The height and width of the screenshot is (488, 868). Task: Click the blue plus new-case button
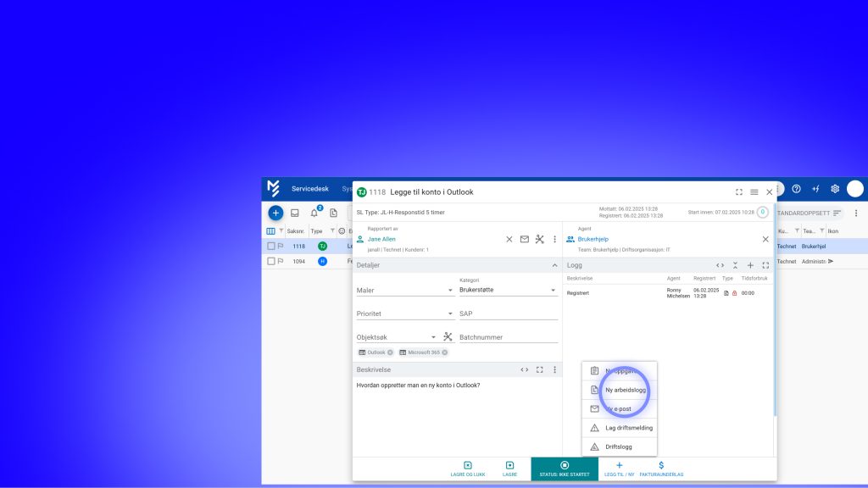pyautogui.click(x=275, y=213)
